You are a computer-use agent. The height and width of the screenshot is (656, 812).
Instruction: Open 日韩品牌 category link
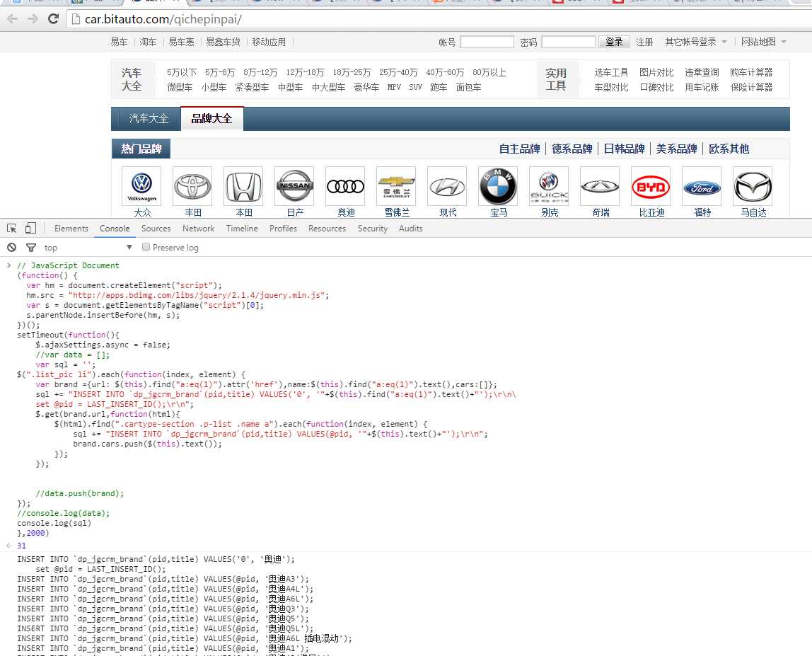click(624, 149)
